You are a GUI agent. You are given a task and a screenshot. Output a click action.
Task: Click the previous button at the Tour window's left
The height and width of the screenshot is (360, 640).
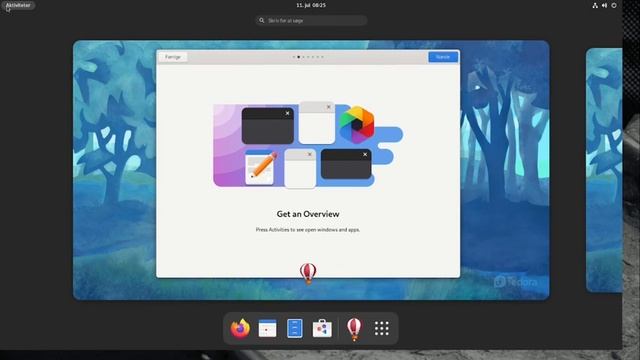tap(173, 57)
